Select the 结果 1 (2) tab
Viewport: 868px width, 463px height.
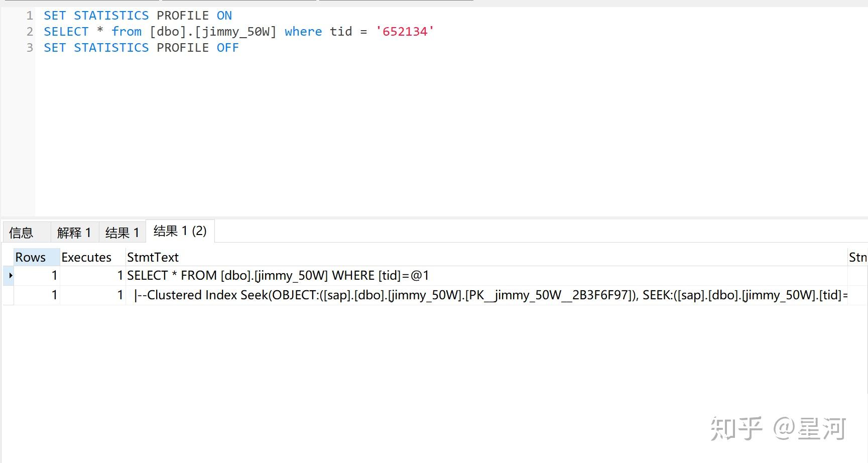click(x=180, y=231)
